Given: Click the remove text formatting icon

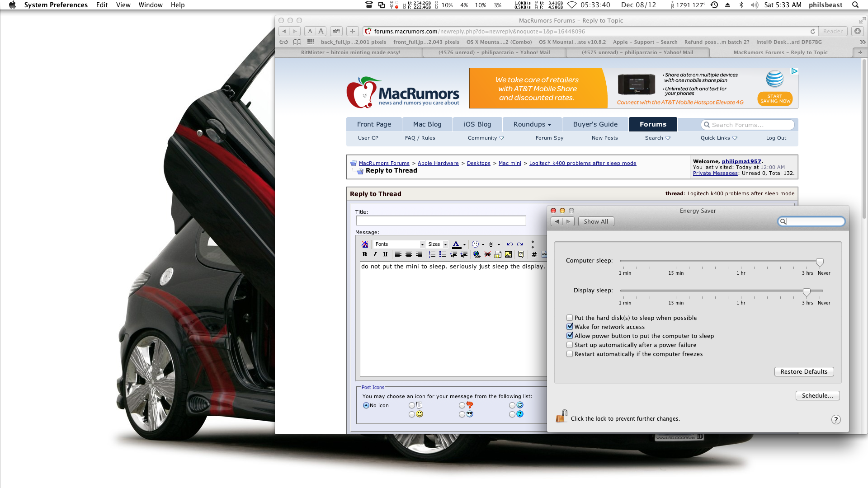Looking at the screenshot, I should [x=364, y=244].
